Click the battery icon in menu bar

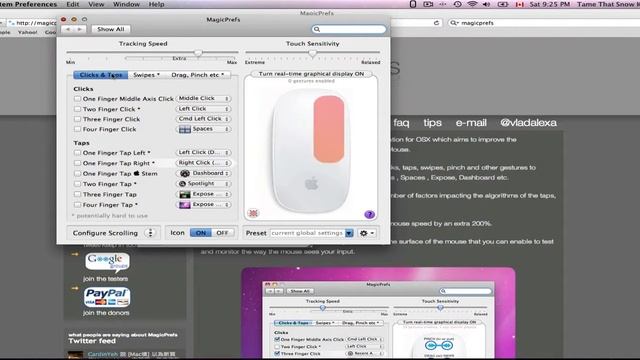click(503, 4)
